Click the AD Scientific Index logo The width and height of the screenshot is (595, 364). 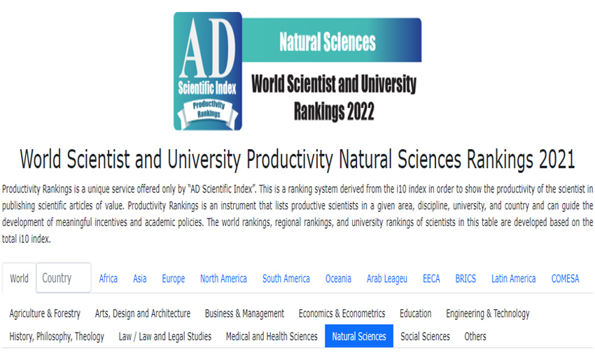click(x=207, y=71)
